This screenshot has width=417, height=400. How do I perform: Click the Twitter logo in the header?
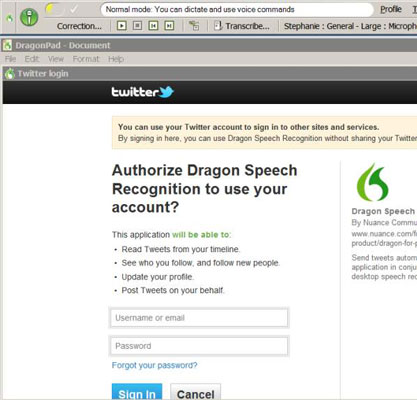[142, 92]
